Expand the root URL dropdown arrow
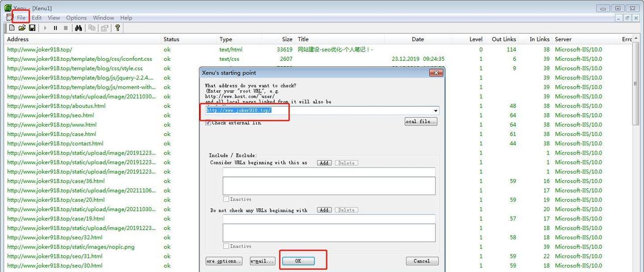 pyautogui.click(x=435, y=111)
